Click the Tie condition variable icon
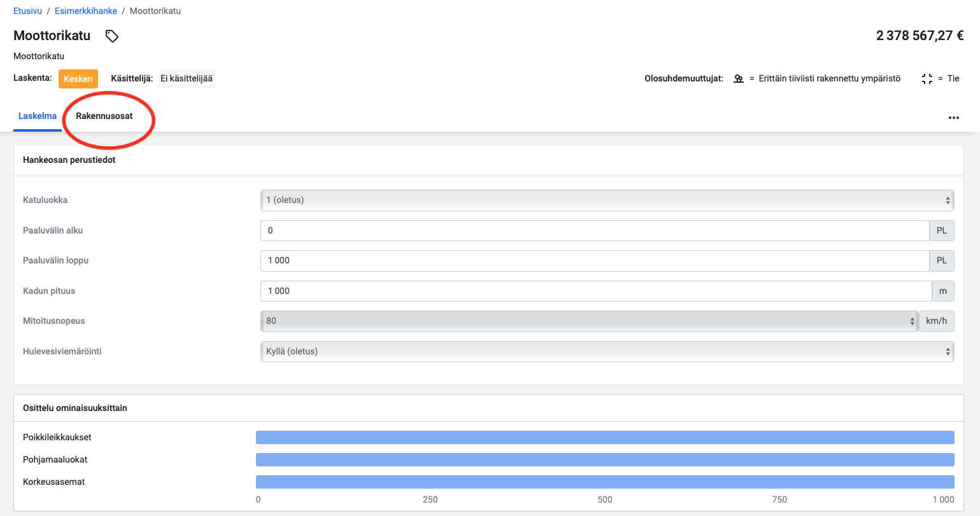The height and width of the screenshot is (516, 980). pyautogui.click(x=927, y=79)
